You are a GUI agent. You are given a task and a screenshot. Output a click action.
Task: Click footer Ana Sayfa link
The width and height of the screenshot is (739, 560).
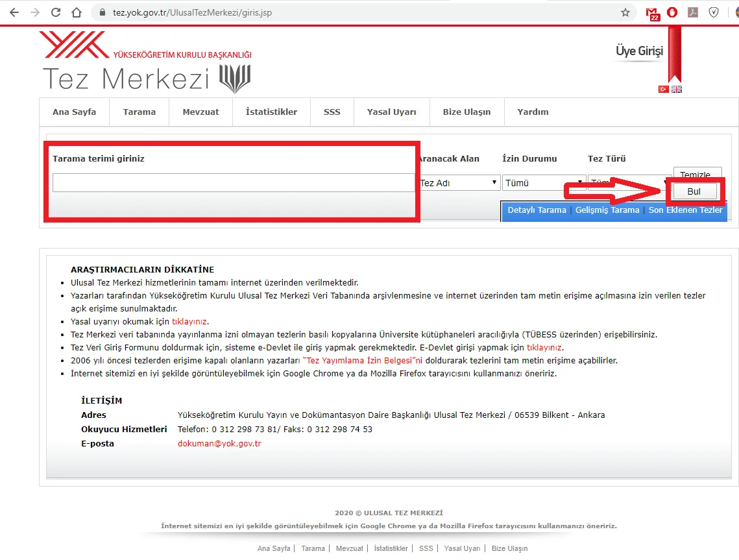pos(274,549)
